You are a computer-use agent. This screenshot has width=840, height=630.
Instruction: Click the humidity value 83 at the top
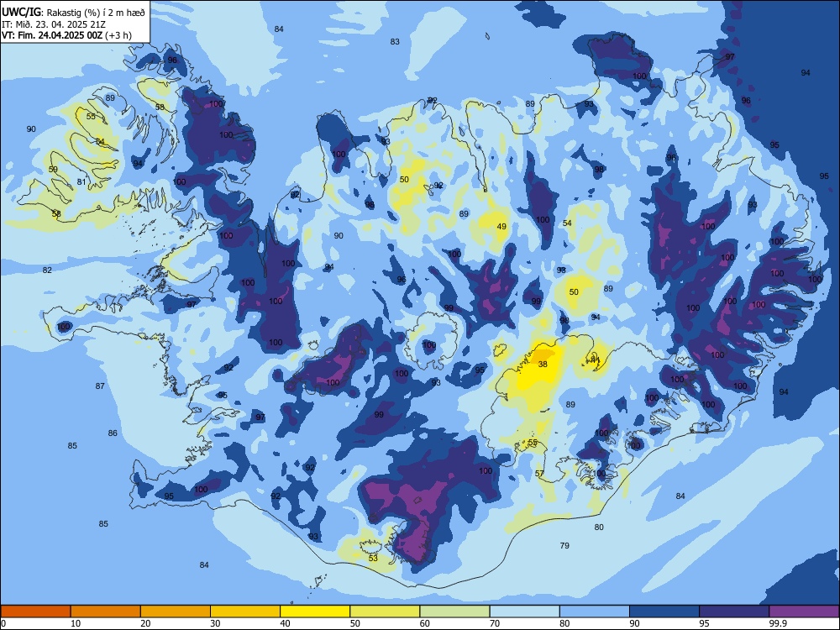coord(395,42)
